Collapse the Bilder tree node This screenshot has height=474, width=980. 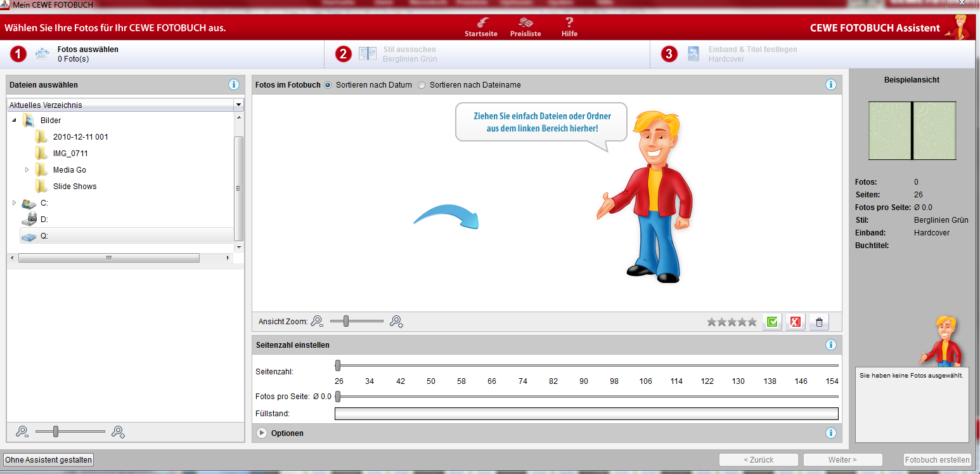coord(14,120)
